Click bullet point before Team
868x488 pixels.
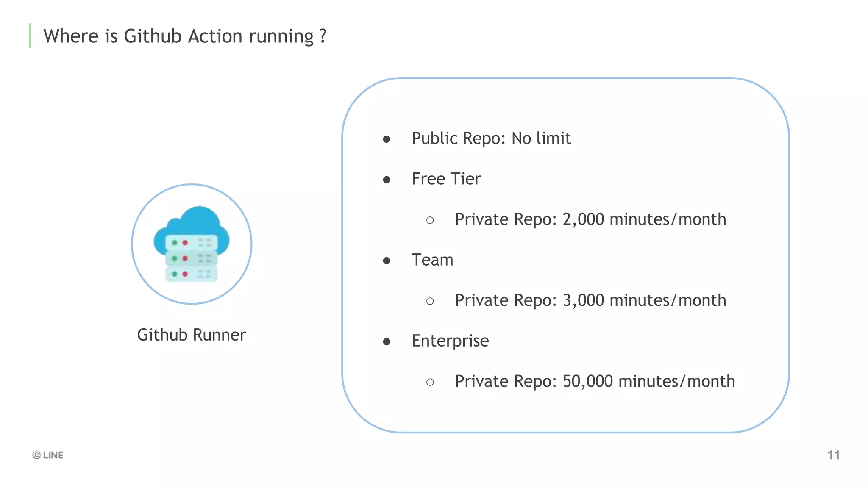click(x=387, y=261)
